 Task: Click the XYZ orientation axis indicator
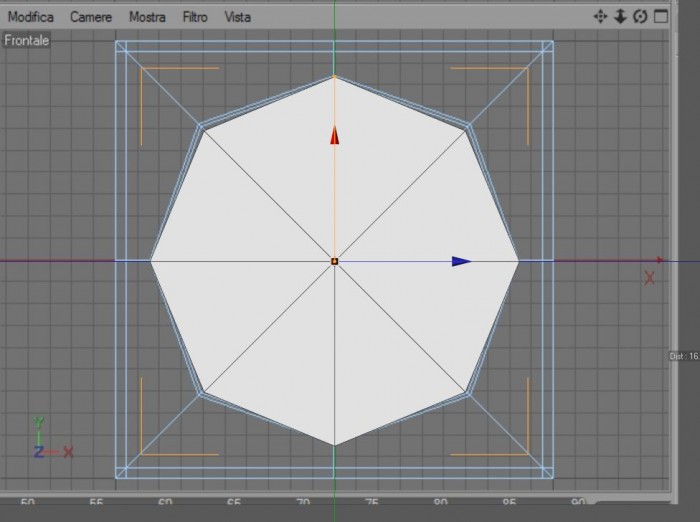(x=52, y=438)
